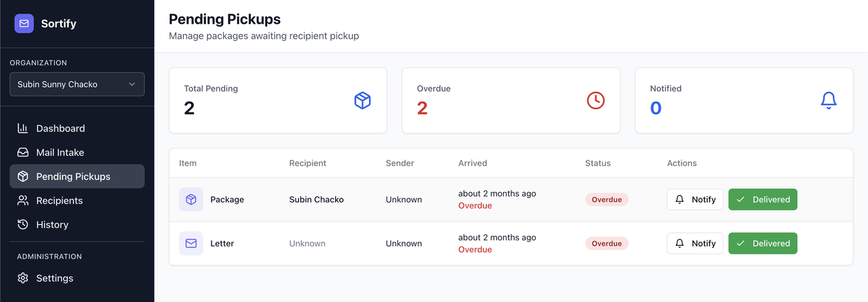Click the Sortify envelope logo icon

pos(24,24)
